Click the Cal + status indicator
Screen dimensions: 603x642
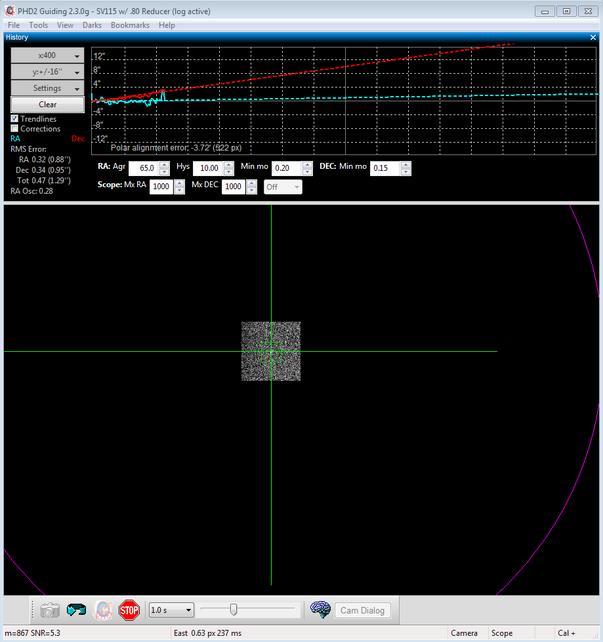[566, 633]
